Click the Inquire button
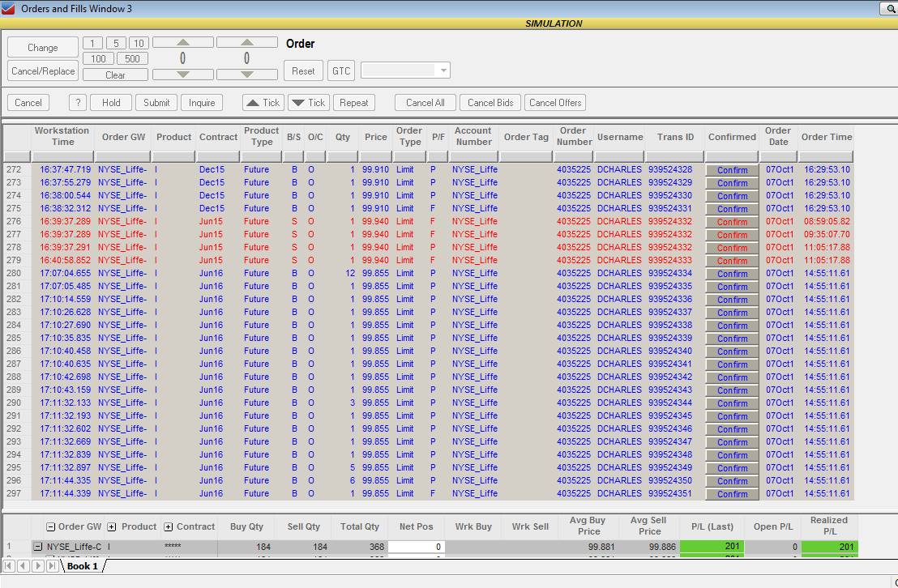 point(202,103)
